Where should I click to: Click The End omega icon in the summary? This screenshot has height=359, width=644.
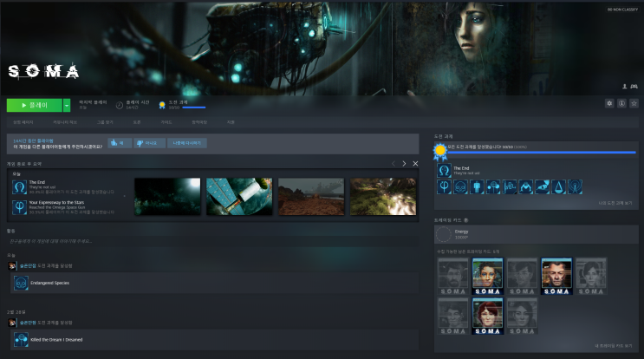(x=19, y=187)
